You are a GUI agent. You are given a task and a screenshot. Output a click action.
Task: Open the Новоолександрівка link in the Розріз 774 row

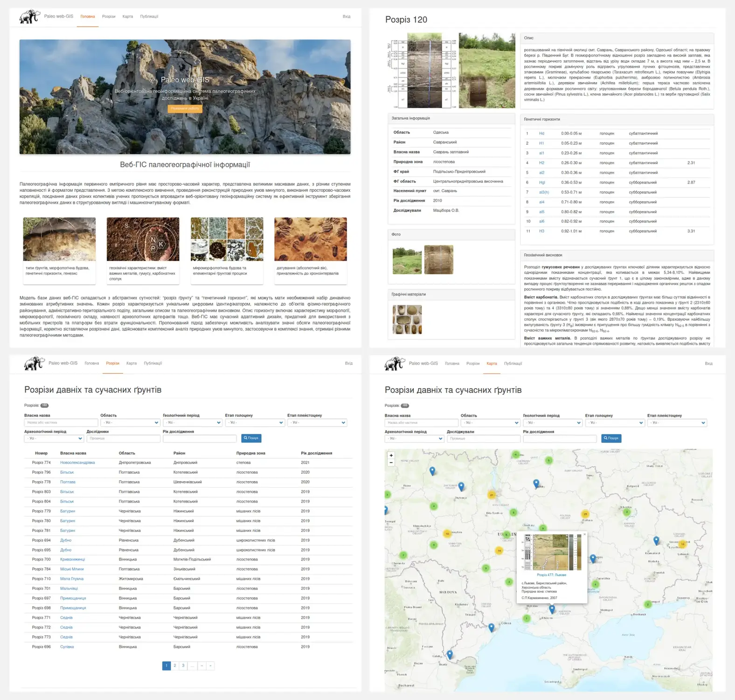77,463
